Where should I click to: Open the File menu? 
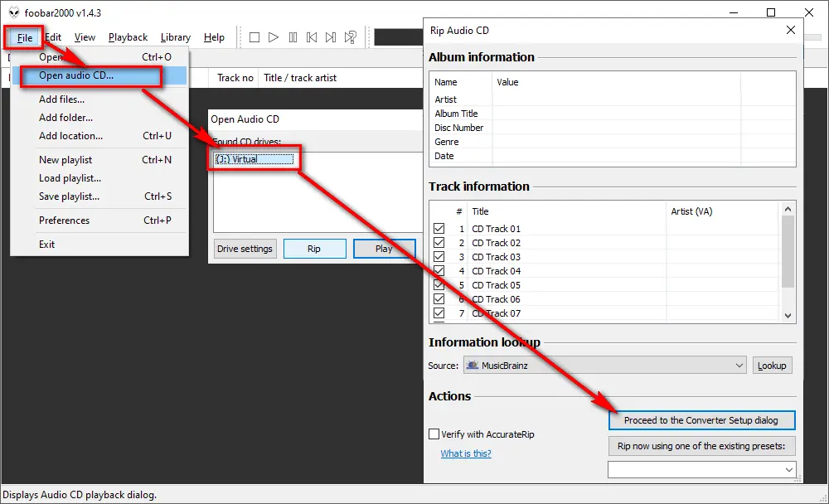(x=24, y=37)
